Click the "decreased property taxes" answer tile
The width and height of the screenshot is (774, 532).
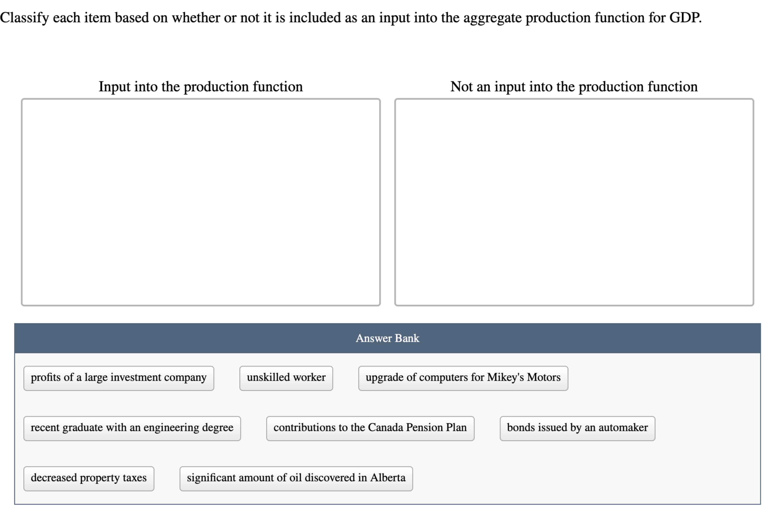[x=88, y=478]
